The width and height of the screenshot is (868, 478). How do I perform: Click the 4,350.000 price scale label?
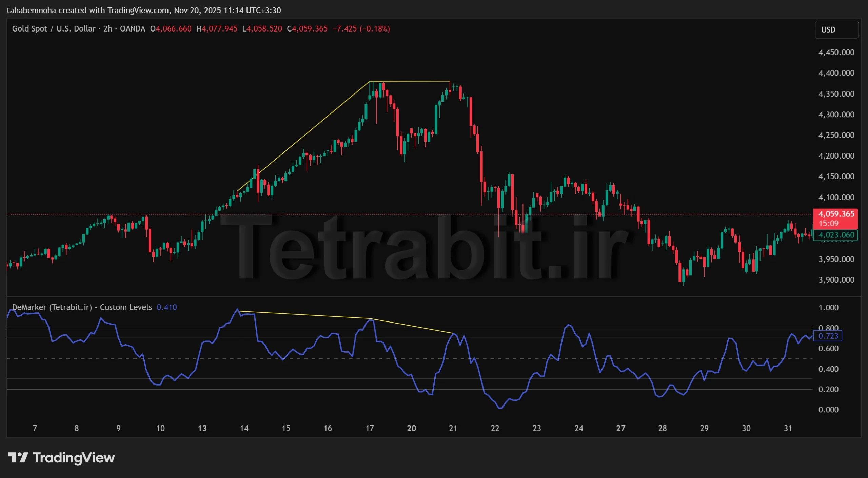[836, 94]
